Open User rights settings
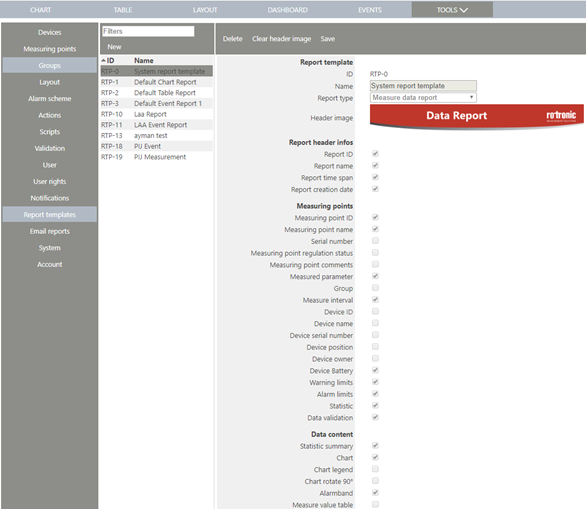586x509 pixels. click(x=49, y=182)
